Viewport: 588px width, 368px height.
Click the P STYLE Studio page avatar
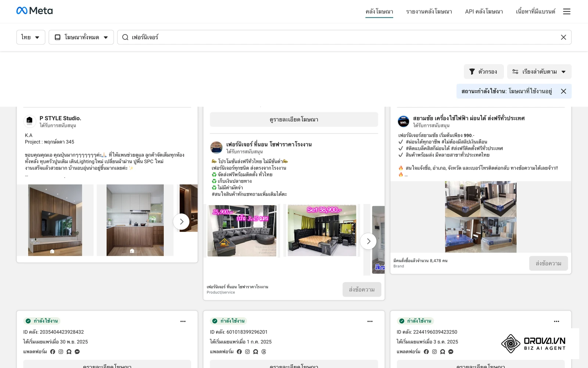tap(30, 121)
